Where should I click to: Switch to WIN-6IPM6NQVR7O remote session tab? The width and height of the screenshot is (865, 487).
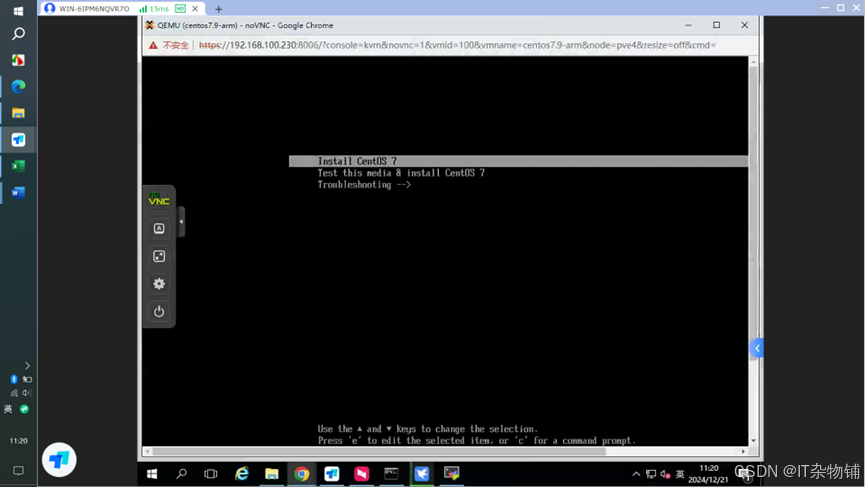(94, 9)
